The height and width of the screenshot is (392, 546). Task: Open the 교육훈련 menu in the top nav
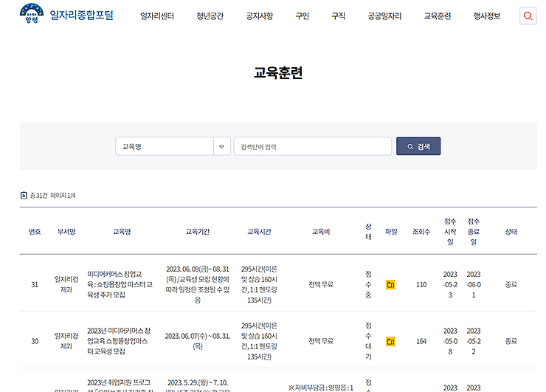tap(438, 16)
